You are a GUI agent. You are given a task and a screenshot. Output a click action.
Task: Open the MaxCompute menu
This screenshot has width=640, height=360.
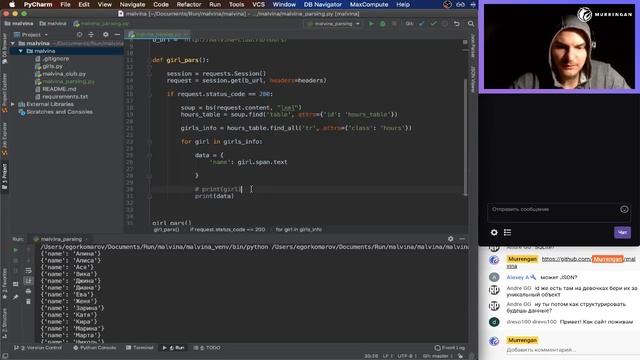point(369,4)
